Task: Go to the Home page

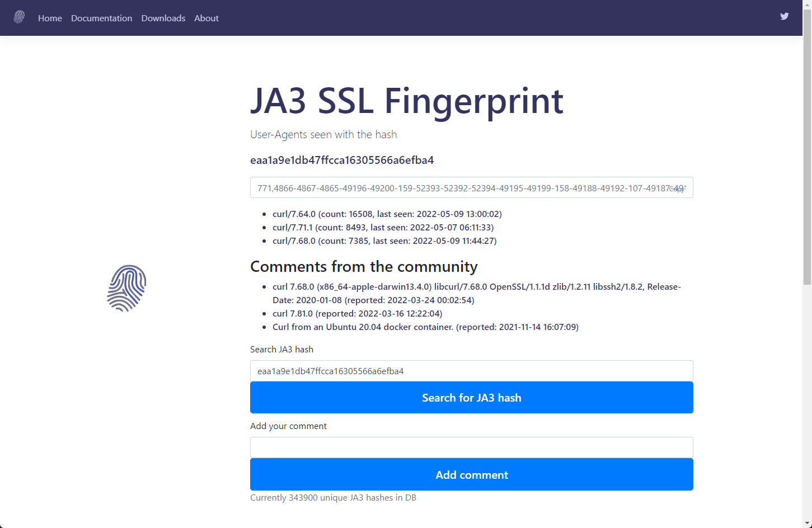Action: (x=50, y=18)
